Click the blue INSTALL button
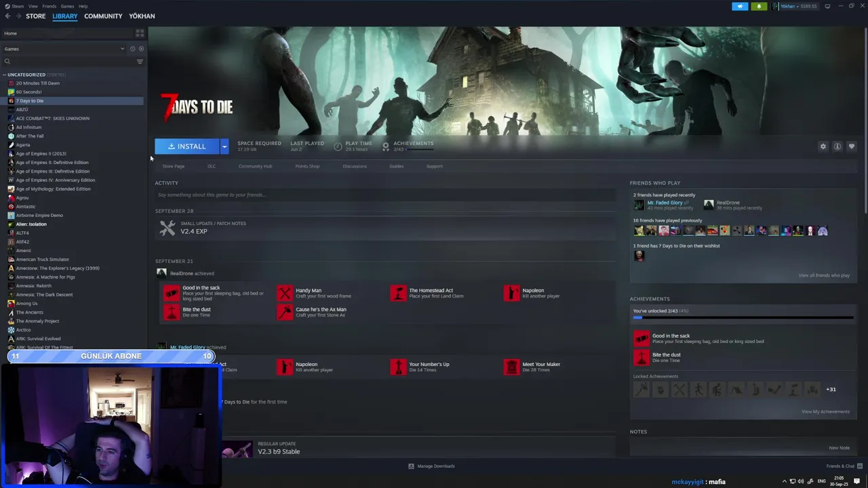The image size is (868, 488). (x=187, y=146)
